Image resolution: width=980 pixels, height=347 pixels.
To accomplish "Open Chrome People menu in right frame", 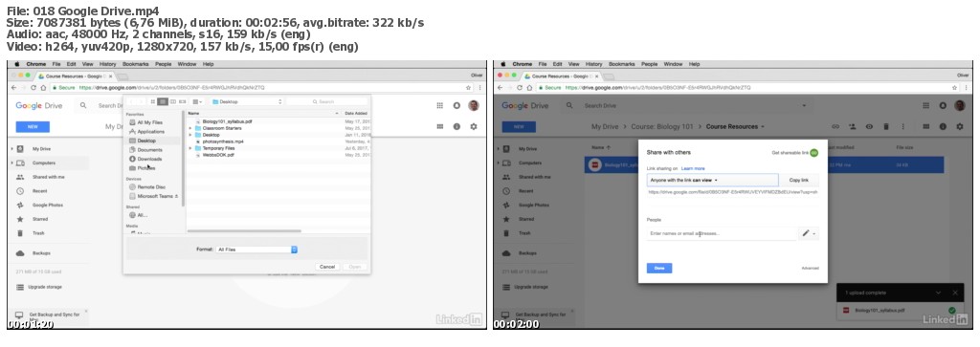I will point(650,64).
